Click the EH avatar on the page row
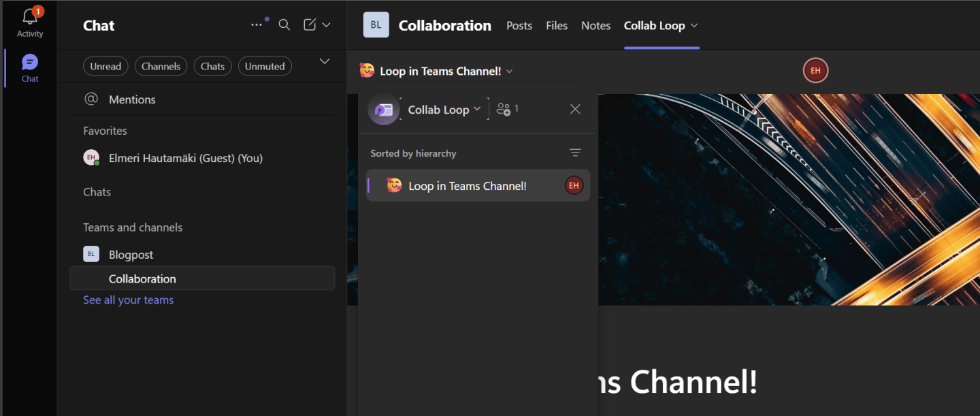Screen dimensions: 980x416 pos(574,185)
